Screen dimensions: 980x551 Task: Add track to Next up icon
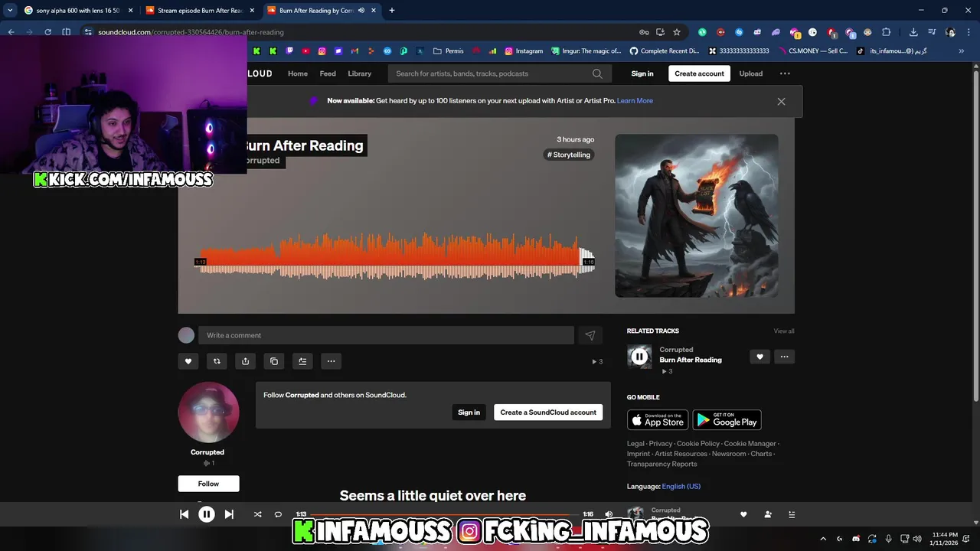[x=302, y=361]
